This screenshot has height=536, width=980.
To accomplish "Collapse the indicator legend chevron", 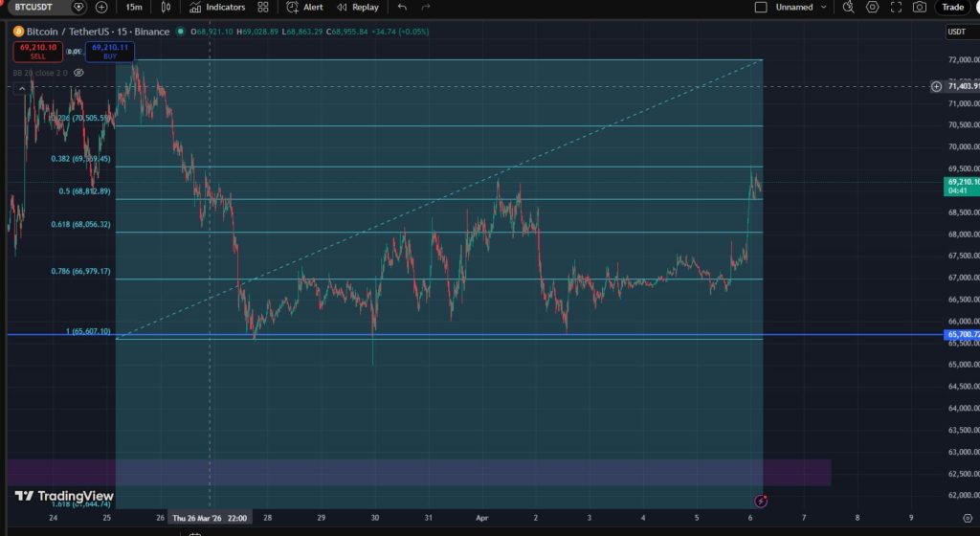I will point(22,89).
